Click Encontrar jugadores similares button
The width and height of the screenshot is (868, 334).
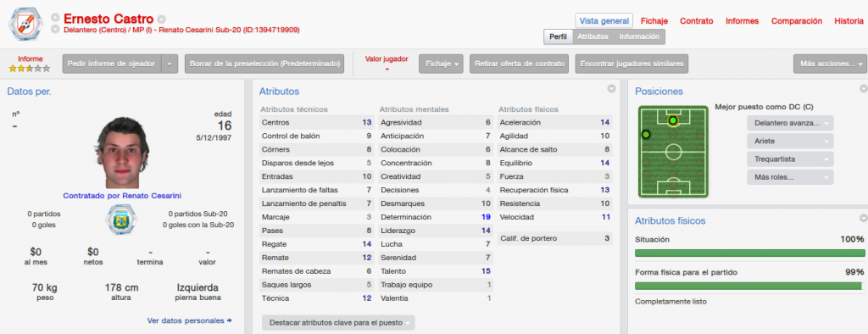click(x=632, y=64)
